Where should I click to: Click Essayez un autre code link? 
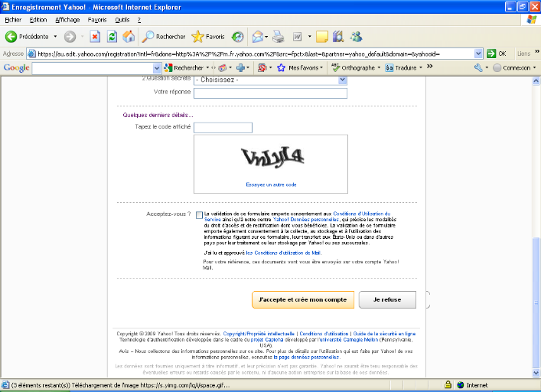point(271,185)
